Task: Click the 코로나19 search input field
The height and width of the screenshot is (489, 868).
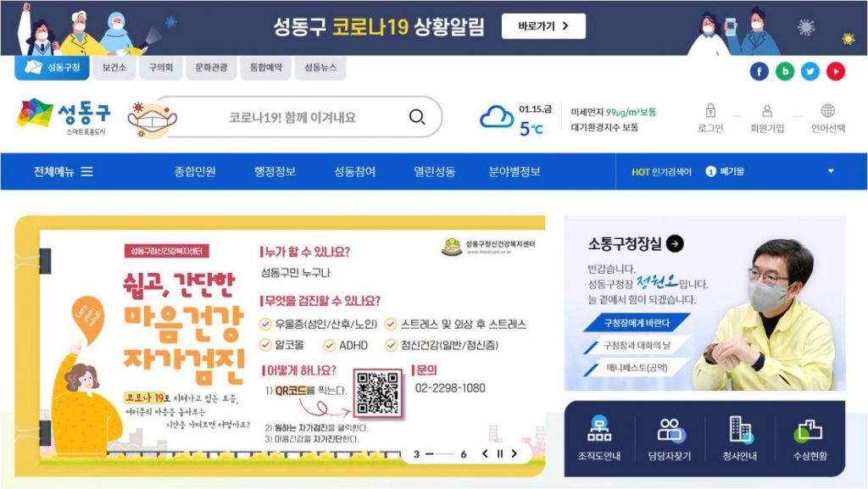Action: [x=292, y=118]
